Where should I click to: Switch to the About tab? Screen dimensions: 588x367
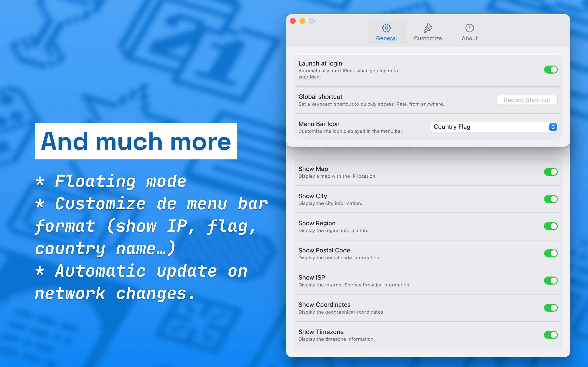coord(469,32)
